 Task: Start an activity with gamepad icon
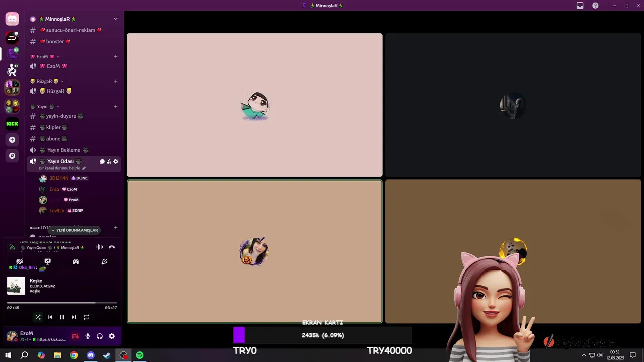[x=76, y=261]
